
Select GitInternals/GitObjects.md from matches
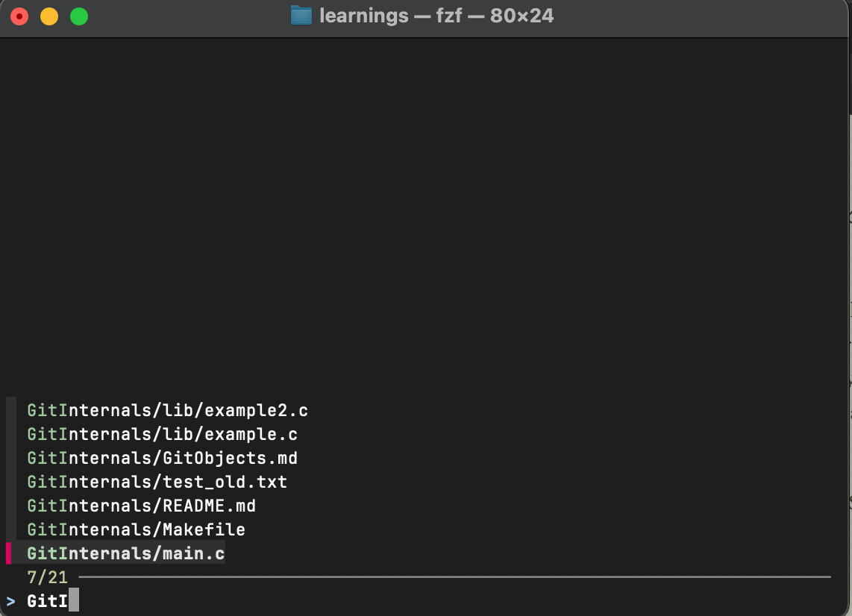(x=162, y=457)
